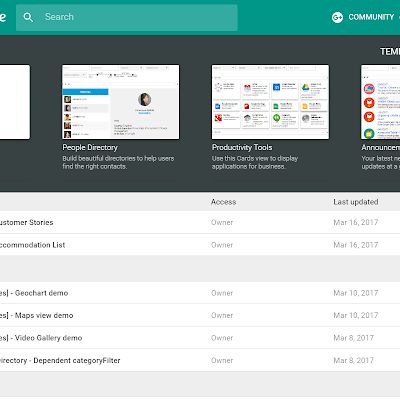The width and height of the screenshot is (400, 400).
Task: Click Mar 8, 2017 date for Dependent categoryFilter
Action: [353, 360]
